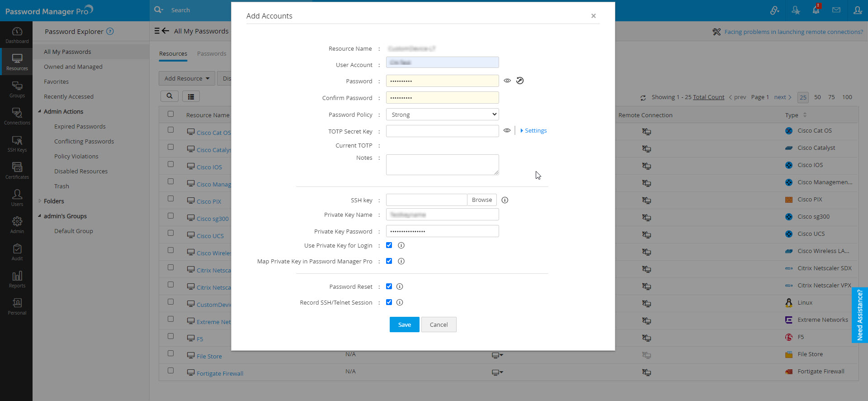Image resolution: width=868 pixels, height=401 pixels.
Task: Expand the Folders tree node
Action: pos(40,201)
